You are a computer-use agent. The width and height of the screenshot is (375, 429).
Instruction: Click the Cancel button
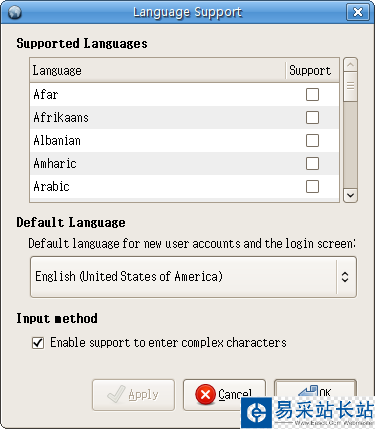pos(224,395)
